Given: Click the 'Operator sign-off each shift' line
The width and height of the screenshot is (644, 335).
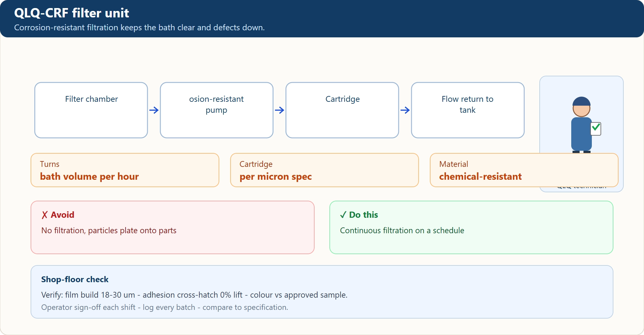Looking at the screenshot, I should [165, 307].
